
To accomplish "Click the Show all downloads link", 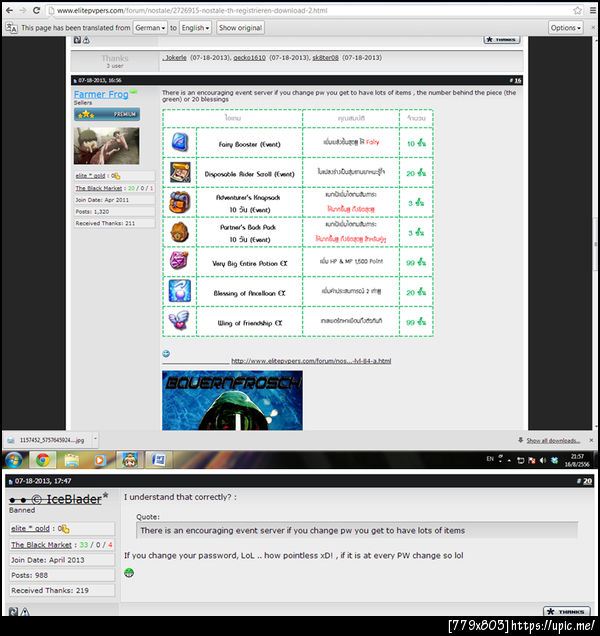I will [x=553, y=440].
